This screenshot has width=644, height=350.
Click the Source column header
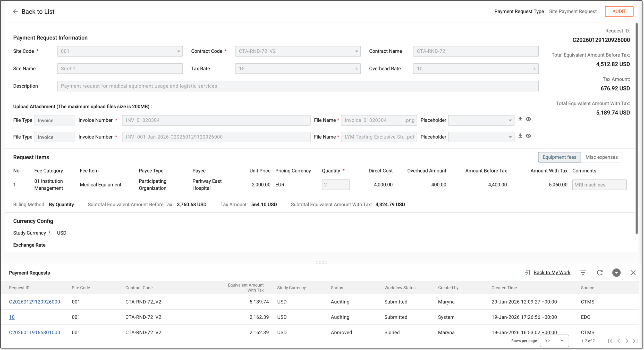587,288
